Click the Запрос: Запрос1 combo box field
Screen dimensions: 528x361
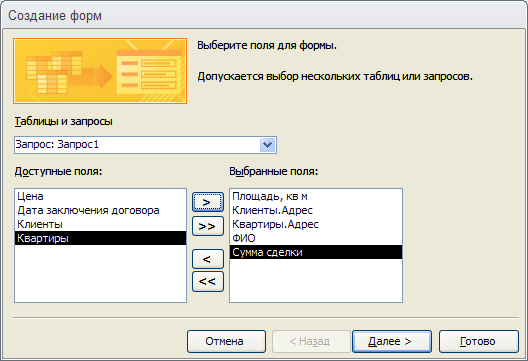point(145,145)
